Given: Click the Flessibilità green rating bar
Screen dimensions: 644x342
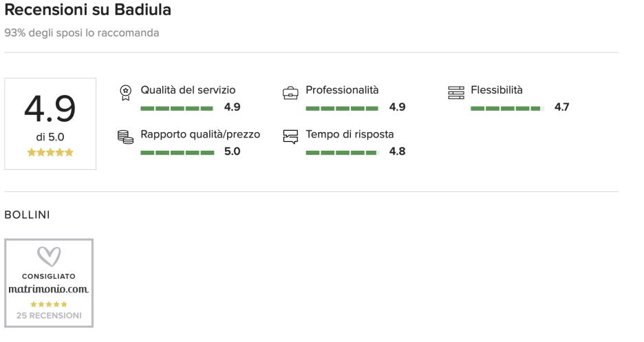Looking at the screenshot, I should click(507, 109).
